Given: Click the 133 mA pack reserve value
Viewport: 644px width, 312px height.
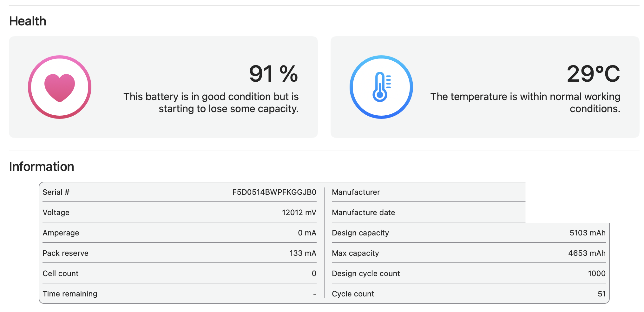Looking at the screenshot, I should (x=303, y=253).
